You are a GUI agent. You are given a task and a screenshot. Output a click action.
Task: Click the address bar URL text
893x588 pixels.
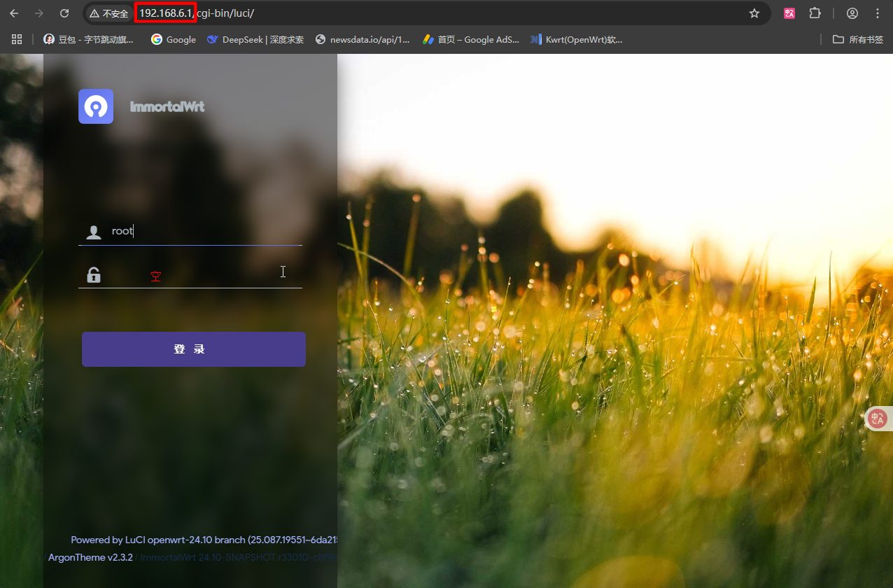coord(224,13)
